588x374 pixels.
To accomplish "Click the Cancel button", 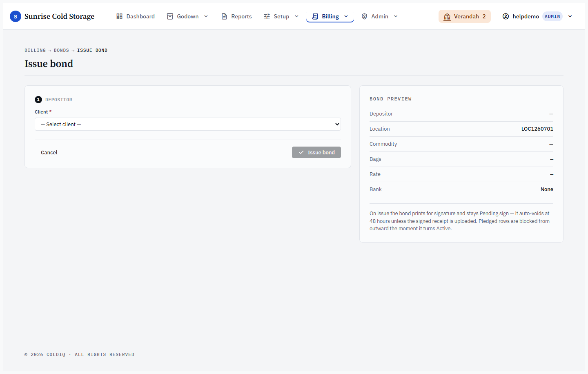I will tap(49, 152).
